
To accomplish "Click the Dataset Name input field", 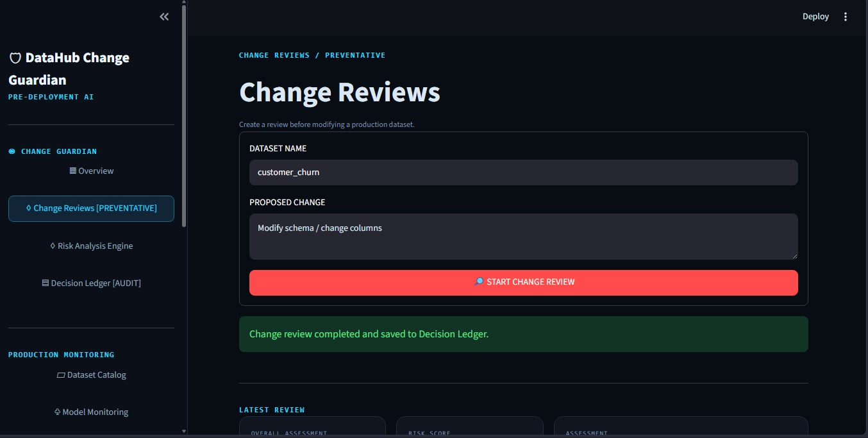I will tap(524, 173).
